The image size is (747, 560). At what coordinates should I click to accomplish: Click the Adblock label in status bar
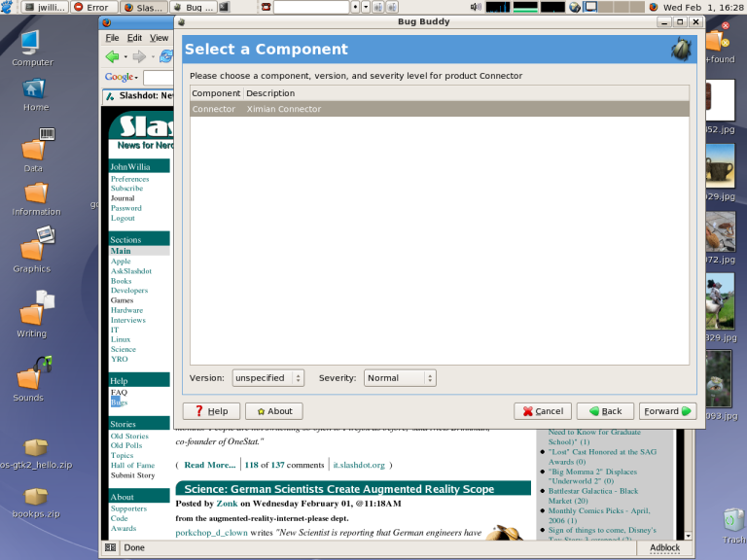665,547
